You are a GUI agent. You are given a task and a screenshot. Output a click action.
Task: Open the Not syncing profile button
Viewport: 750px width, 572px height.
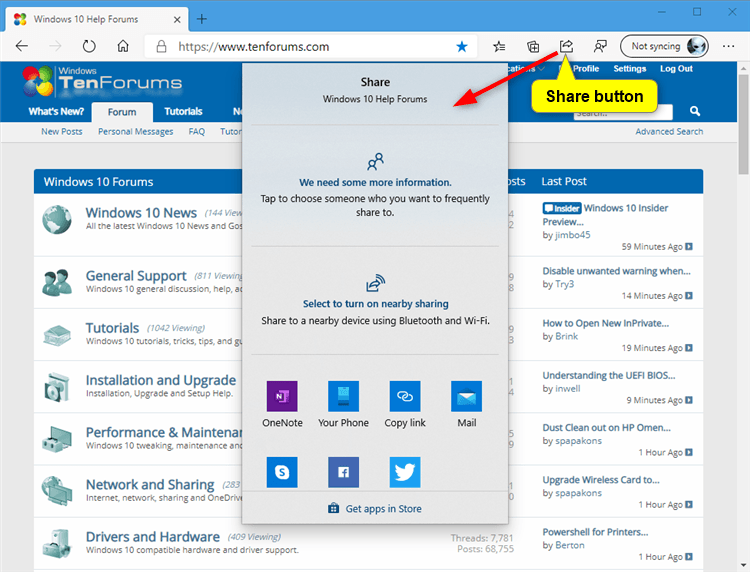(x=664, y=46)
